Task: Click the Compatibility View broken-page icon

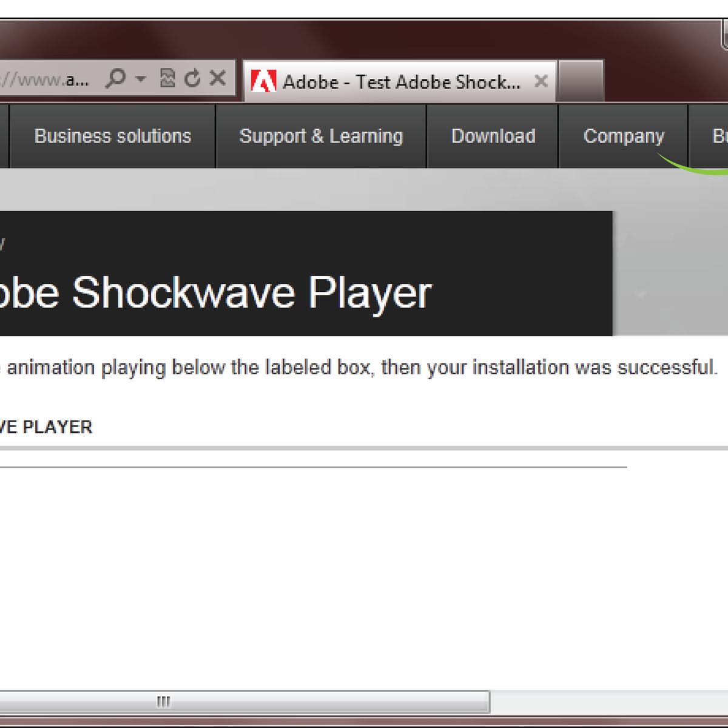Action: point(168,78)
